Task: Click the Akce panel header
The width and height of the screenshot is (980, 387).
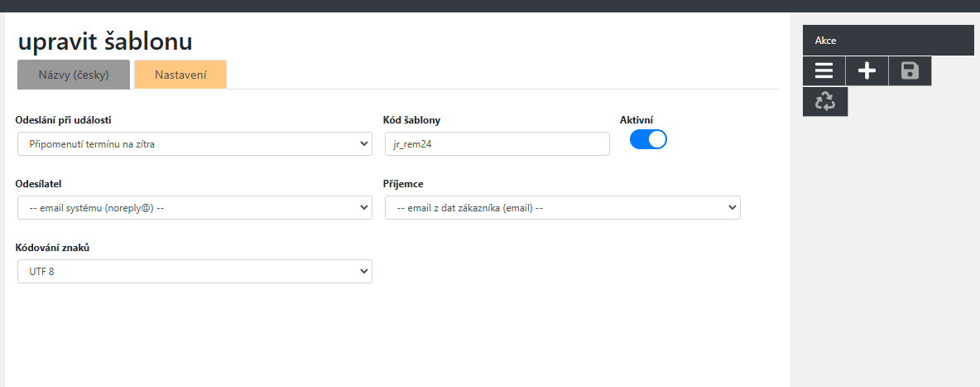Action: 889,41
